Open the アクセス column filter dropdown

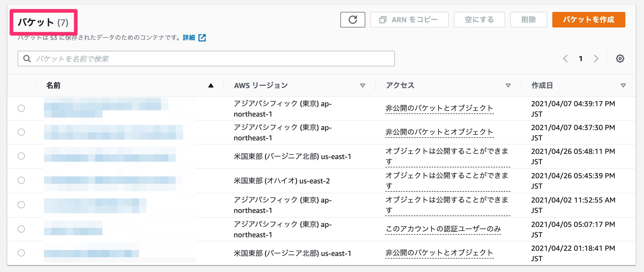(x=508, y=85)
